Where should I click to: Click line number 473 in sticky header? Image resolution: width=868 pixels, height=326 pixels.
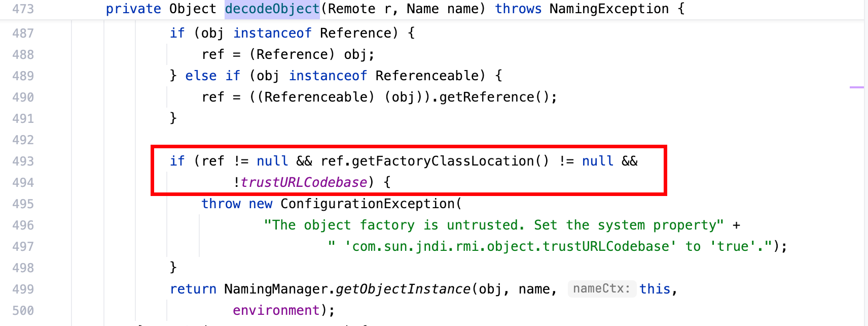click(x=23, y=9)
